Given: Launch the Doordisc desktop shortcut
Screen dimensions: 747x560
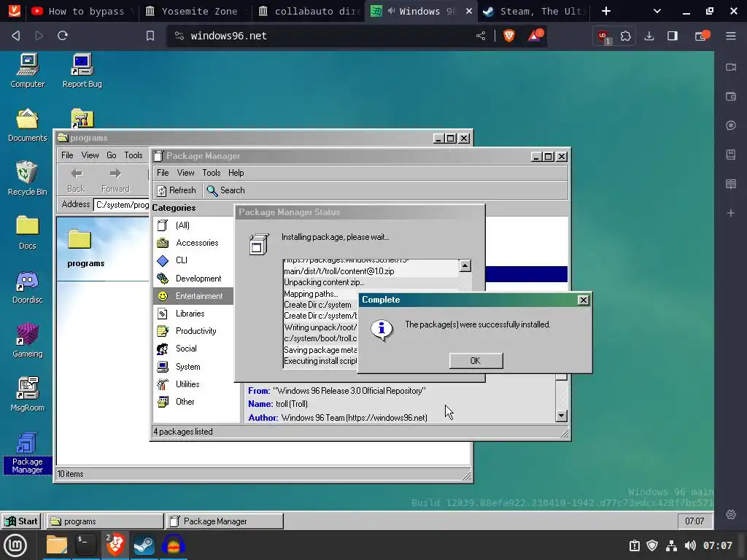Looking at the screenshot, I should (27, 287).
